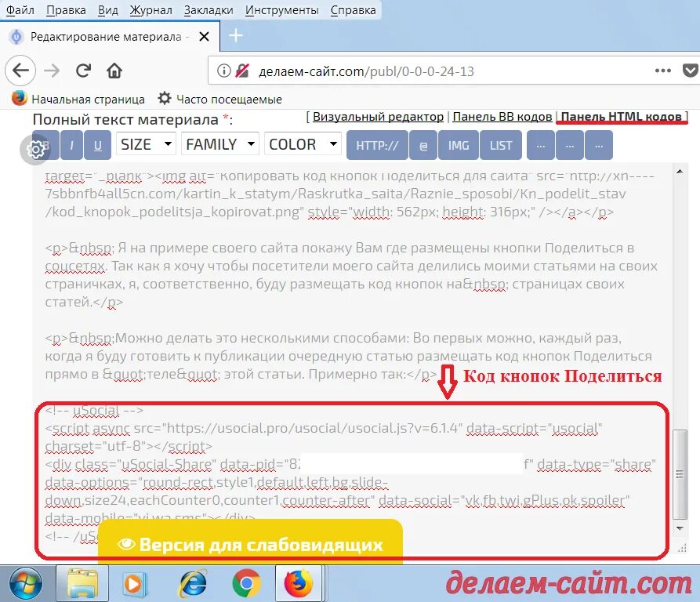Open a new browser tab

(x=236, y=36)
